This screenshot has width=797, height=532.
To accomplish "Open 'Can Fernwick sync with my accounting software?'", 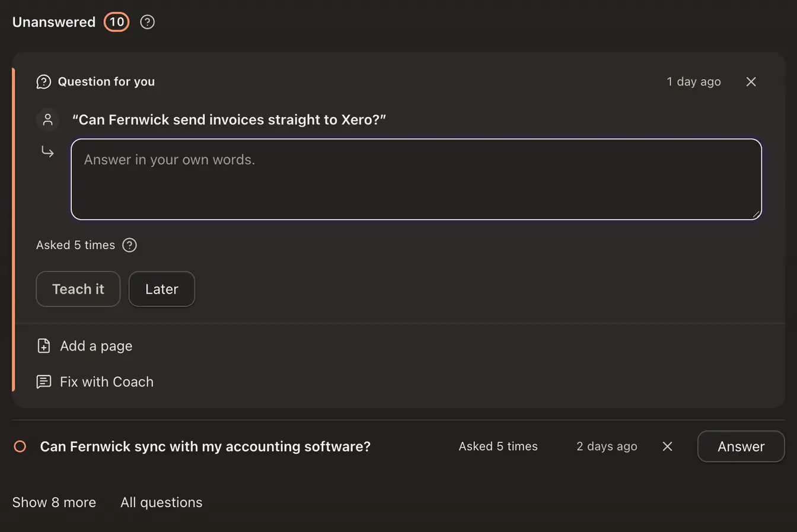I will (x=205, y=447).
